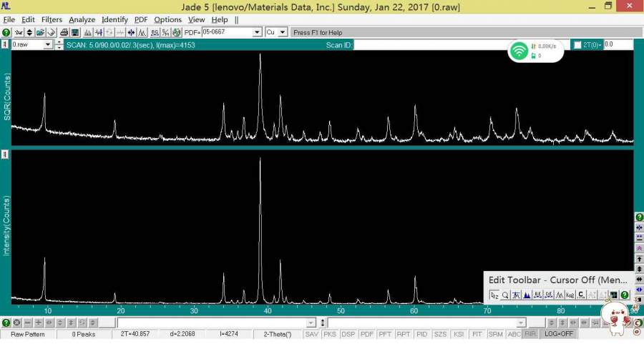Click the green help icon in the Edit Toolbar
Image resolution: width=644 pixels, height=344 pixels.
(x=625, y=295)
